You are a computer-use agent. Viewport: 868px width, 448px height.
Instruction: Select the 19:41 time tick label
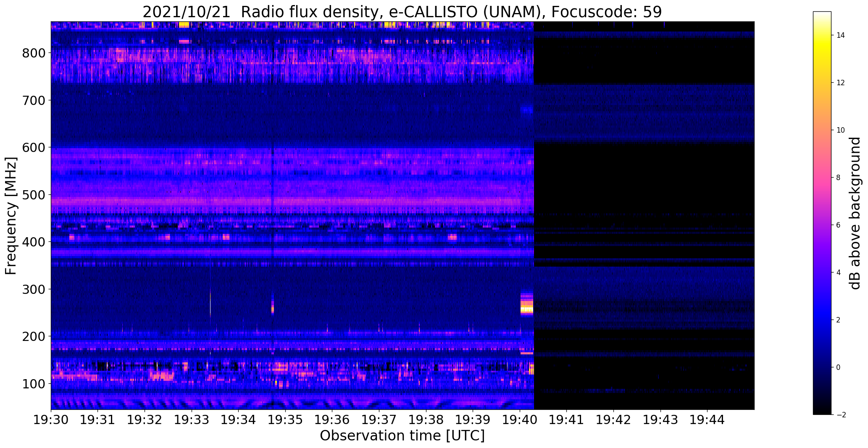pyautogui.click(x=567, y=420)
